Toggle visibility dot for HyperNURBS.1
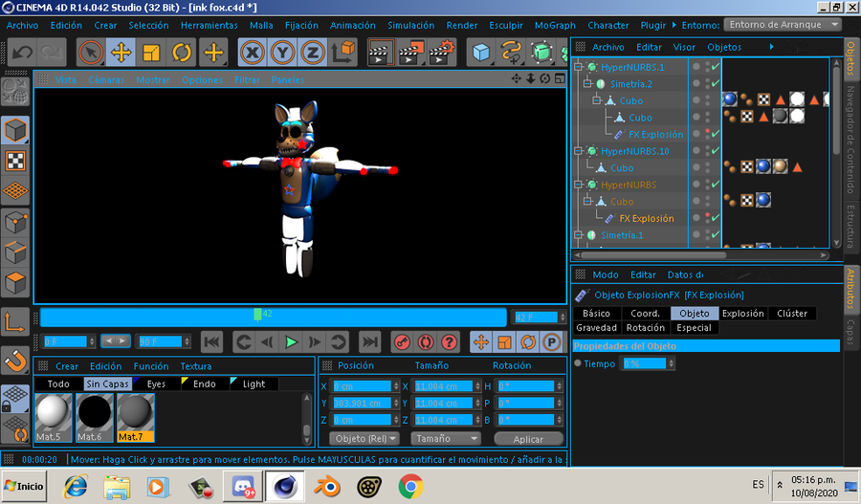 [x=696, y=66]
